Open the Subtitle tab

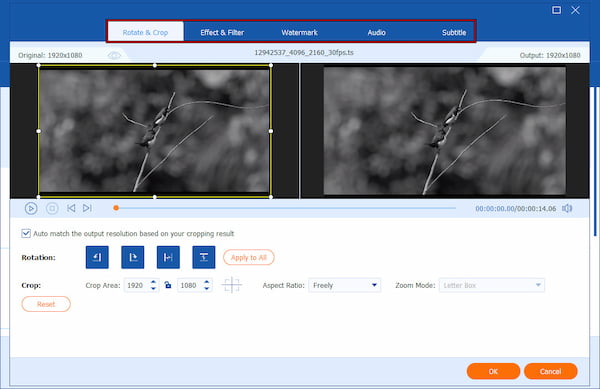pos(454,33)
